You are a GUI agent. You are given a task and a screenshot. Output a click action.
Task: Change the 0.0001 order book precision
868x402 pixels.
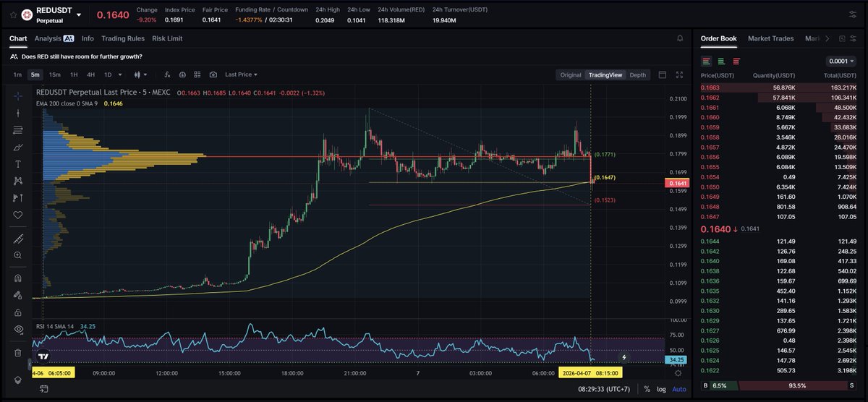coord(841,61)
